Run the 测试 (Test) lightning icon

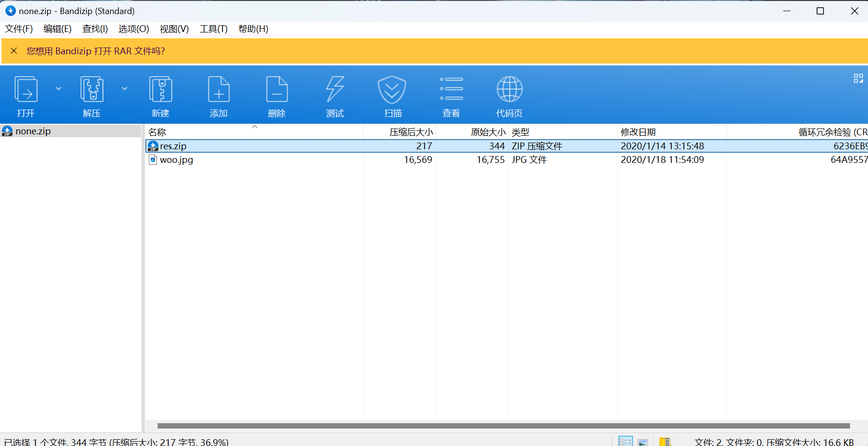[335, 89]
